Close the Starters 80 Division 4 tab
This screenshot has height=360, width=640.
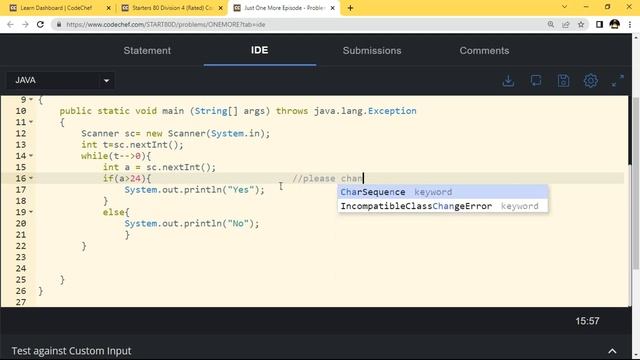click(220, 8)
